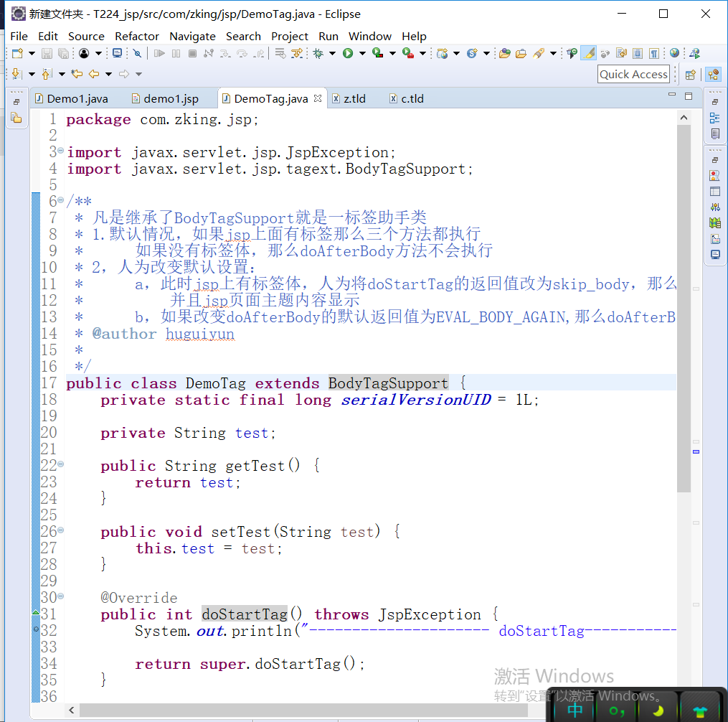Close the DemoTag.java tab

click(x=318, y=98)
